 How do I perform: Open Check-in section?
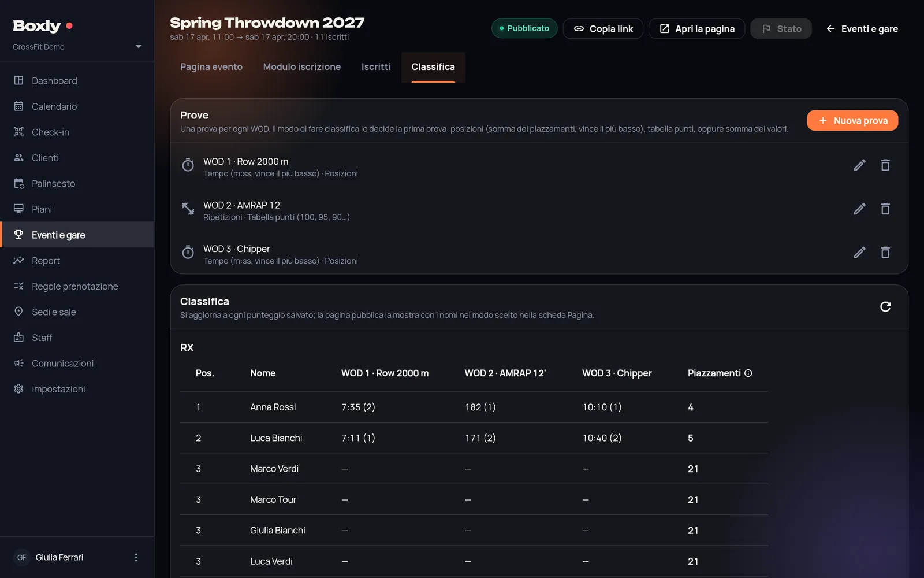click(x=77, y=132)
